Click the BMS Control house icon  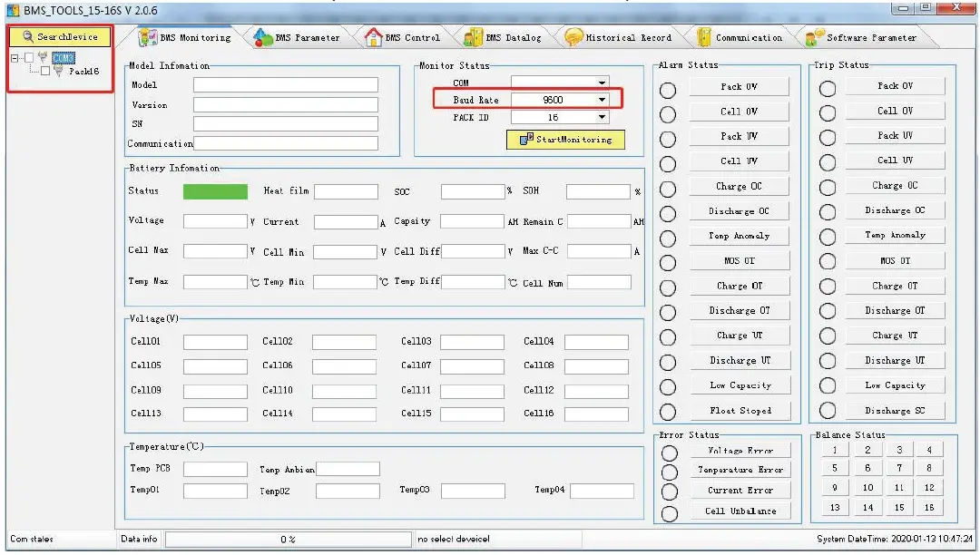pyautogui.click(x=373, y=37)
